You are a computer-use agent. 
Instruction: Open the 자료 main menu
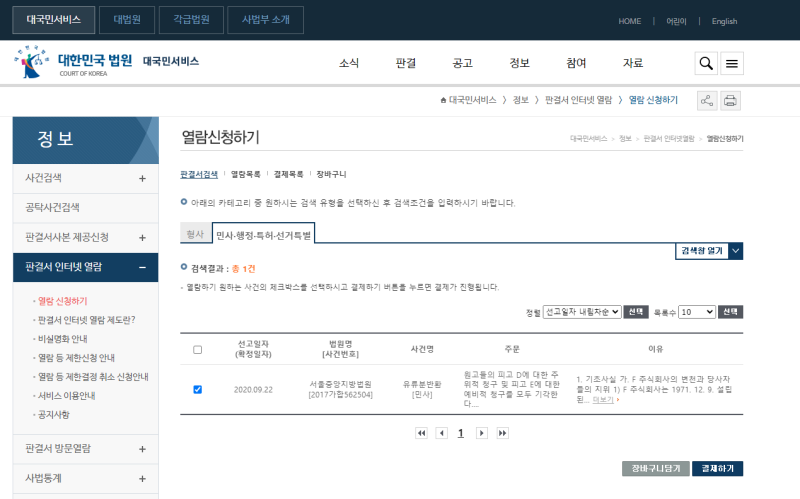click(633, 63)
